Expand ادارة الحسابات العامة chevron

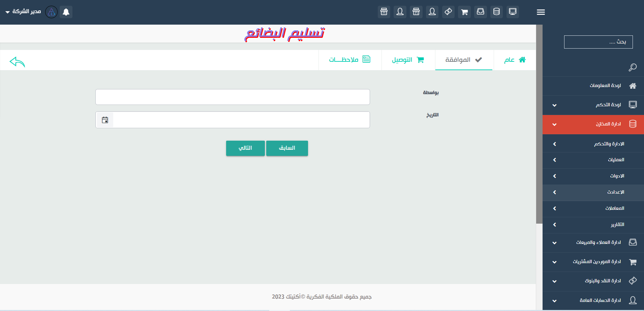(x=554, y=301)
